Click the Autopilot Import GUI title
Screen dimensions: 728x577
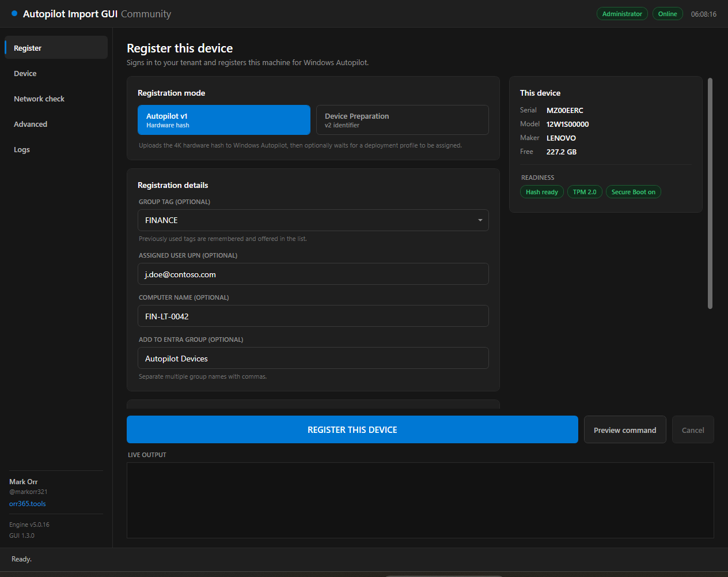pos(70,14)
